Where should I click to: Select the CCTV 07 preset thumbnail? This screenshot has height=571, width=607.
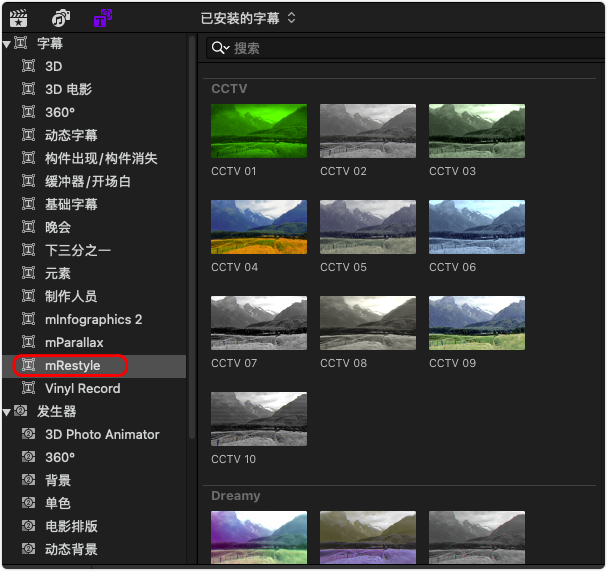pyautogui.click(x=259, y=323)
